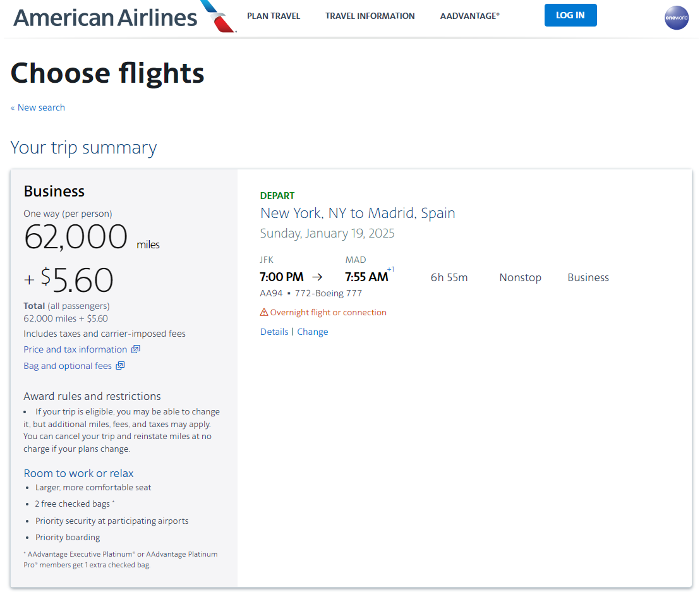This screenshot has height=592, width=700.
Task: Go back via New search link
Action: click(x=38, y=107)
